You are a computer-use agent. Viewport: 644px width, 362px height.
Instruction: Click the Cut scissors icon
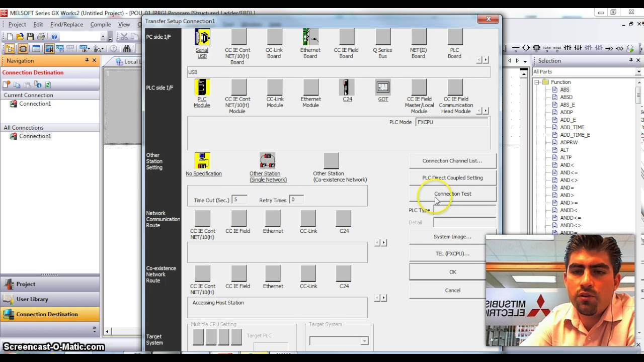[x=124, y=37]
